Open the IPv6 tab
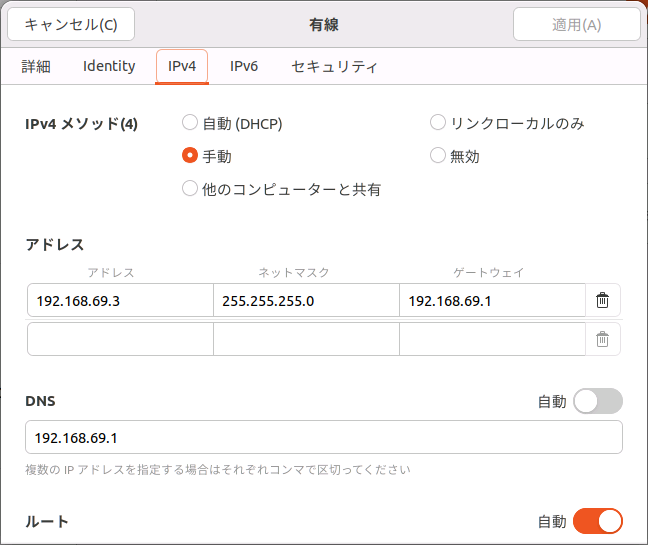 [244, 66]
